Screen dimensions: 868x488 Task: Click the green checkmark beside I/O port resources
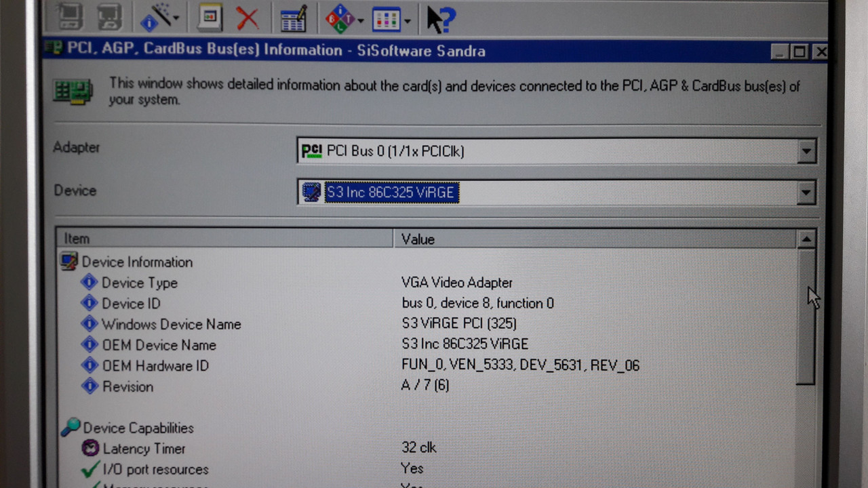click(x=90, y=468)
